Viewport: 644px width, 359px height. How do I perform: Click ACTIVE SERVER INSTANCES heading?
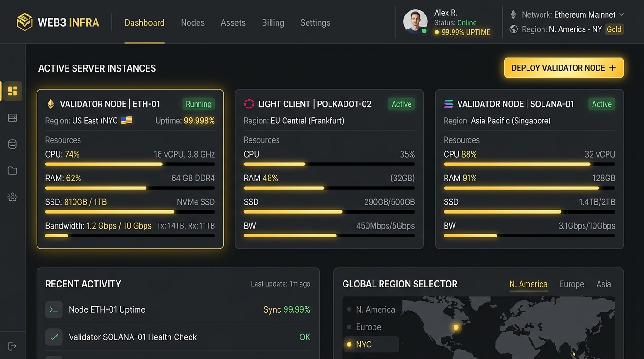tap(97, 68)
